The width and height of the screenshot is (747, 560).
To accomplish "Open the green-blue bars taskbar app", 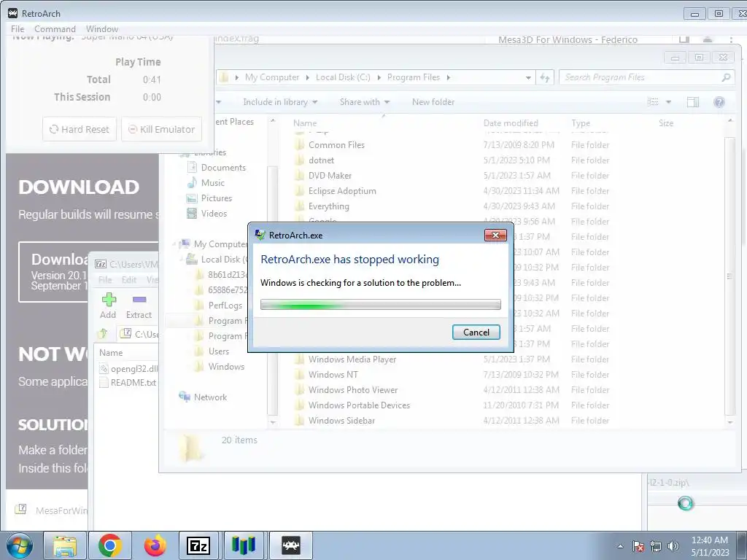I will [x=244, y=545].
